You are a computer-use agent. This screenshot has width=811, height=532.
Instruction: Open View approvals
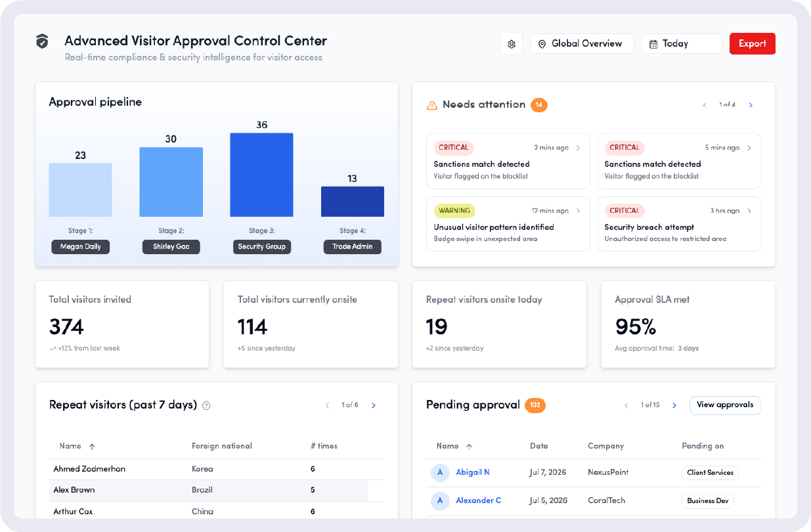(x=725, y=405)
